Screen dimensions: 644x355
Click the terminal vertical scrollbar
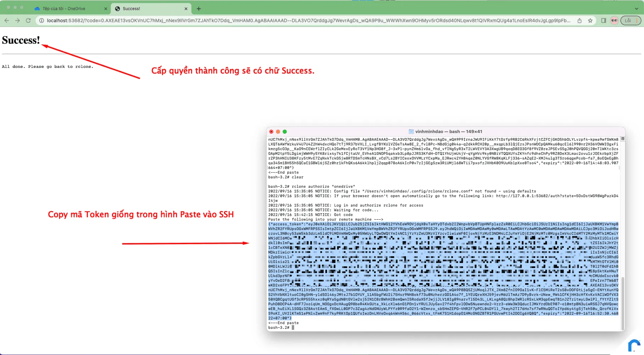point(623,304)
